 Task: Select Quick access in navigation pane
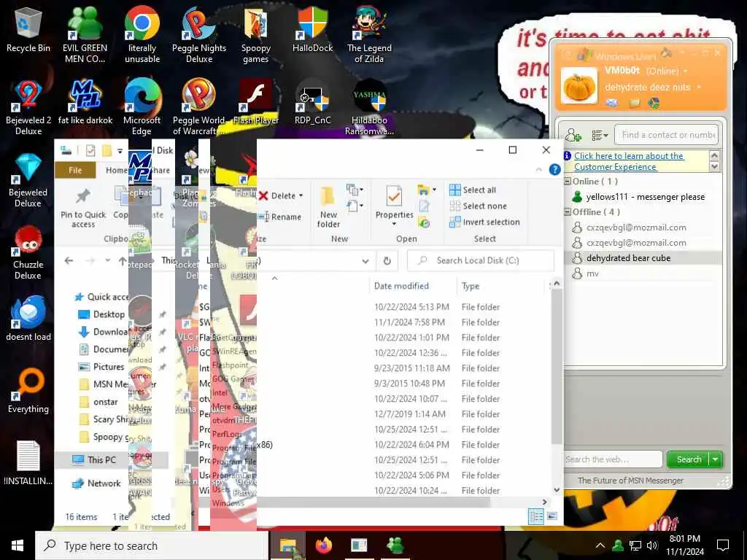point(100,297)
